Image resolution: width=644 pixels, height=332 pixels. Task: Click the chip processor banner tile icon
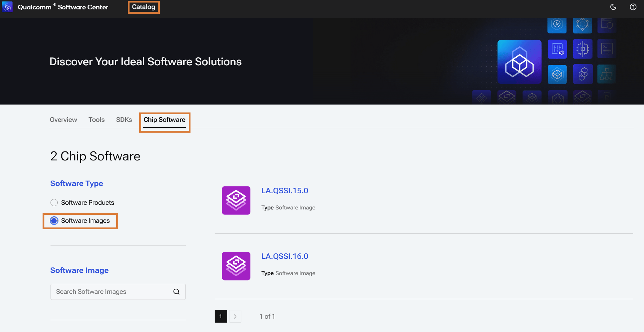tap(583, 49)
